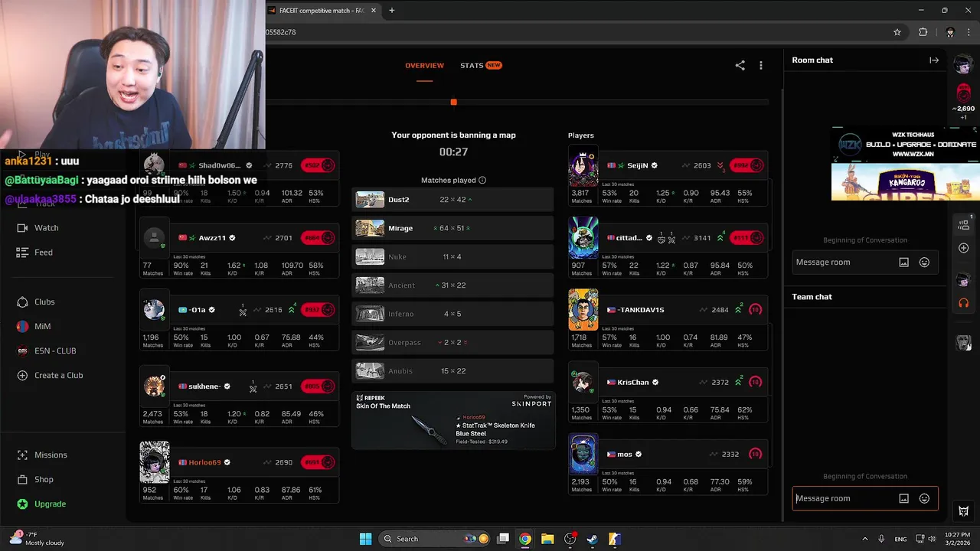The height and width of the screenshot is (551, 980).
Task: Open Steam from the taskbar
Action: point(592,539)
